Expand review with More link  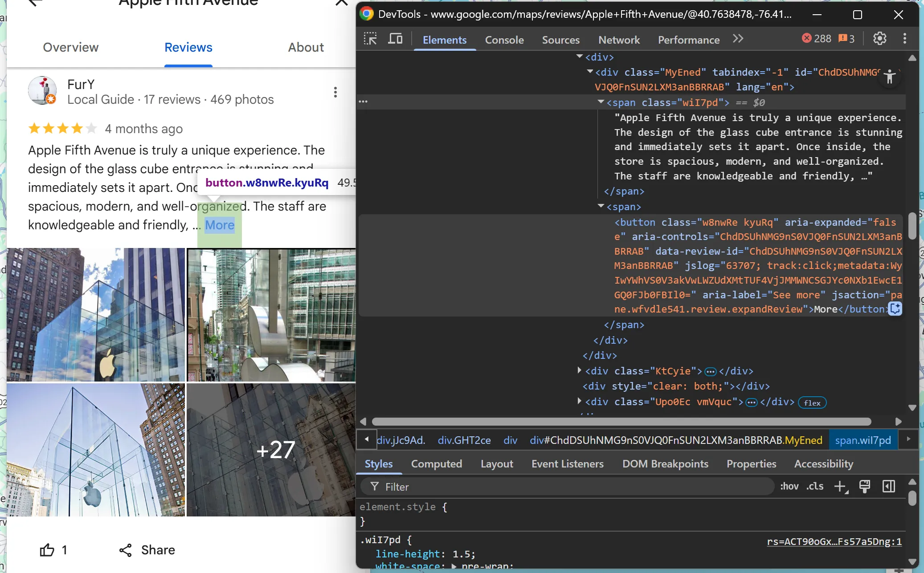click(219, 225)
